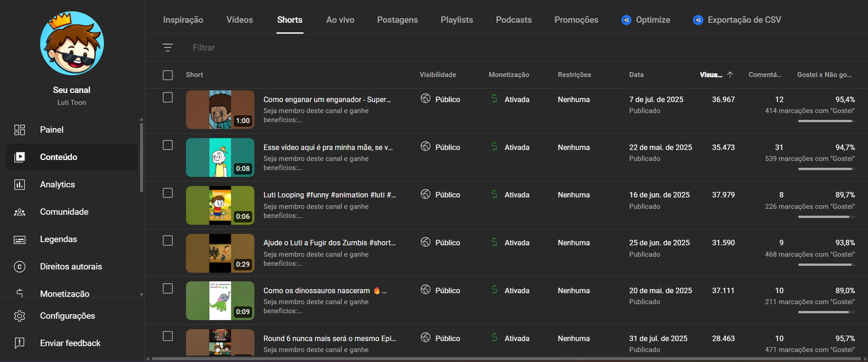The height and width of the screenshot is (362, 868).
Task: Open monetization Ativada for Luti Looping
Action: 517,195
